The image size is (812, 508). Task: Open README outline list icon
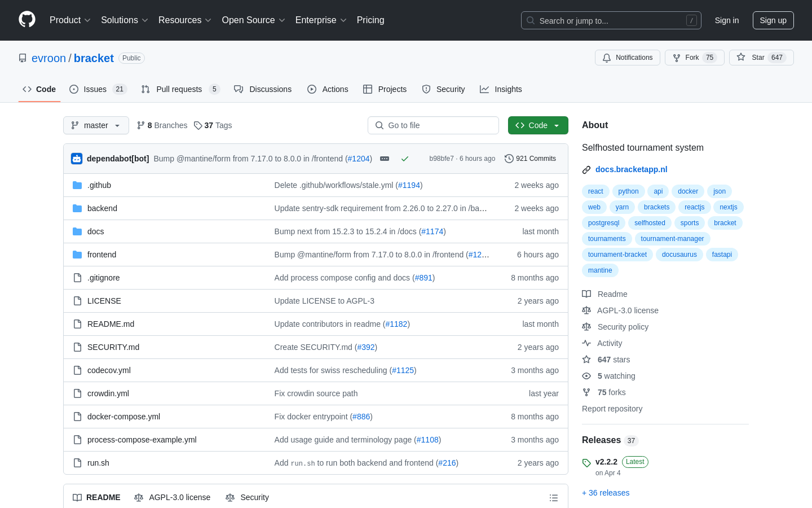point(554,498)
